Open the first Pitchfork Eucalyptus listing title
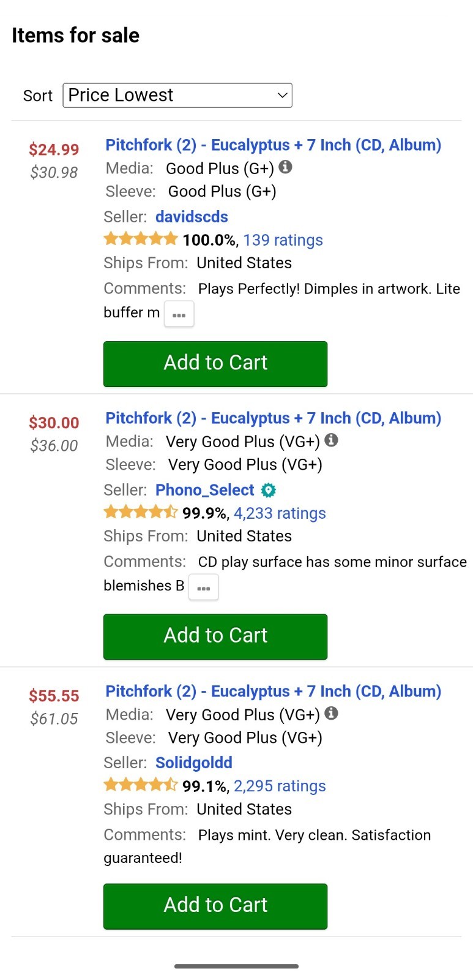 (x=273, y=145)
